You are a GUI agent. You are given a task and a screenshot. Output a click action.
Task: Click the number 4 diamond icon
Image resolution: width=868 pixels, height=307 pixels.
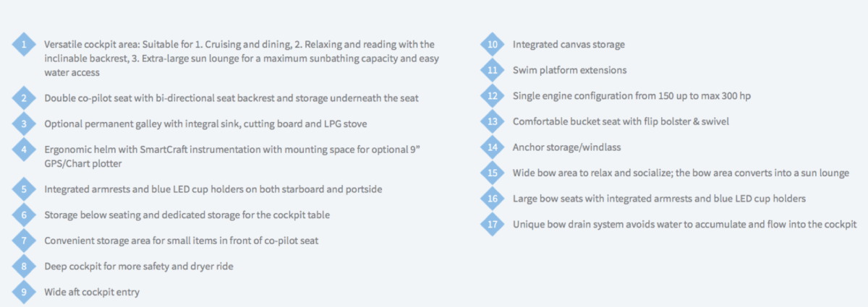click(x=23, y=150)
